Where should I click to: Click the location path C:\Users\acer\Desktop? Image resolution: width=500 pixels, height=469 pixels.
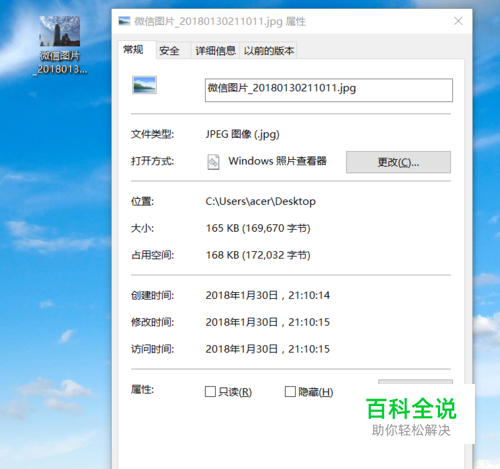[x=260, y=201]
